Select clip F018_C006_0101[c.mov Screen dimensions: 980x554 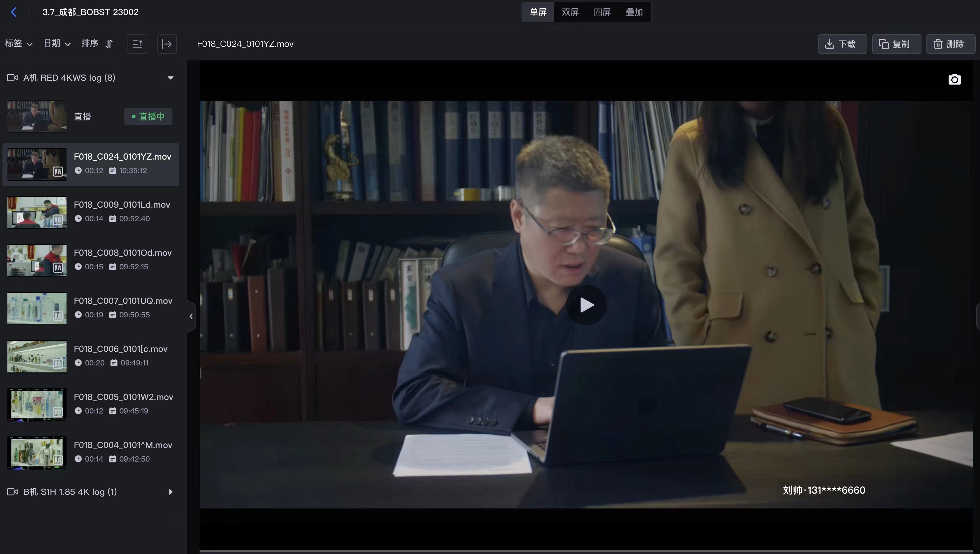91,356
